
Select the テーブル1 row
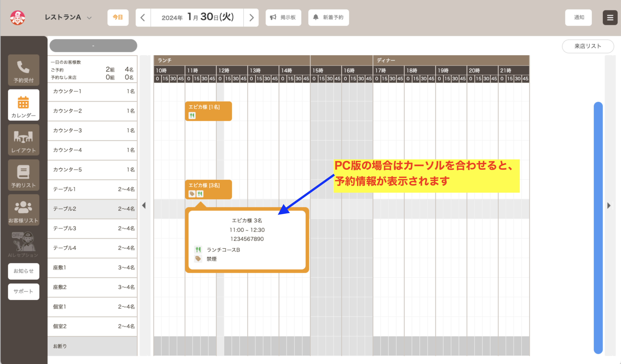coord(92,189)
